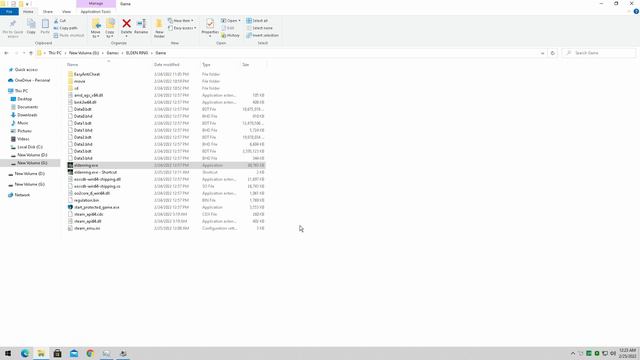Open the Copy to dropdown

click(110, 36)
